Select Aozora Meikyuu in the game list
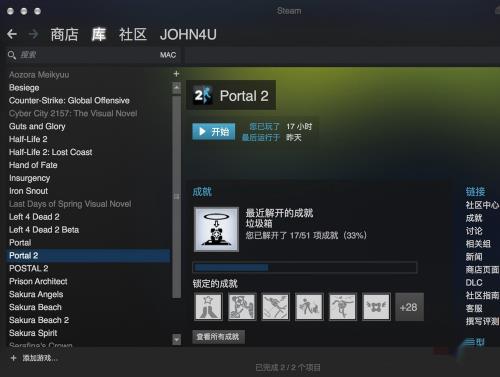 [x=39, y=75]
